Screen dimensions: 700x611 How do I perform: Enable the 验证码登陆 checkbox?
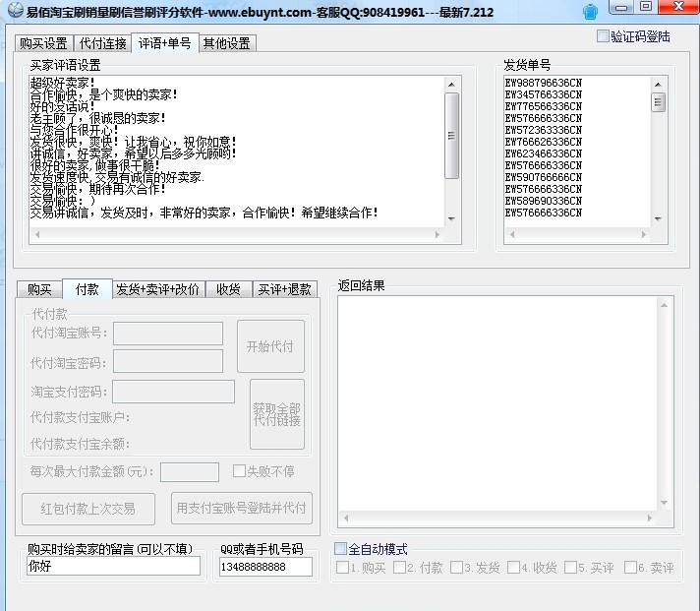[603, 36]
